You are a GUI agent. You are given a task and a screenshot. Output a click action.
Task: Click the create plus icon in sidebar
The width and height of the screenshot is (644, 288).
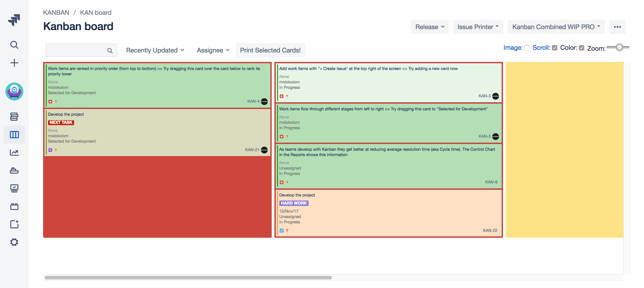(14, 63)
